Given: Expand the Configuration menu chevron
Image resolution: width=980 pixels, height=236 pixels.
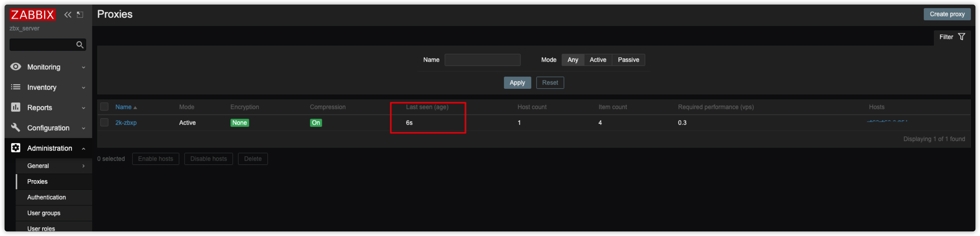Looking at the screenshot, I should (83, 128).
